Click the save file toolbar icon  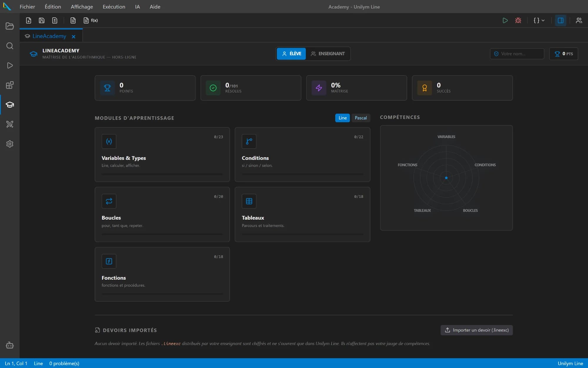tap(41, 20)
